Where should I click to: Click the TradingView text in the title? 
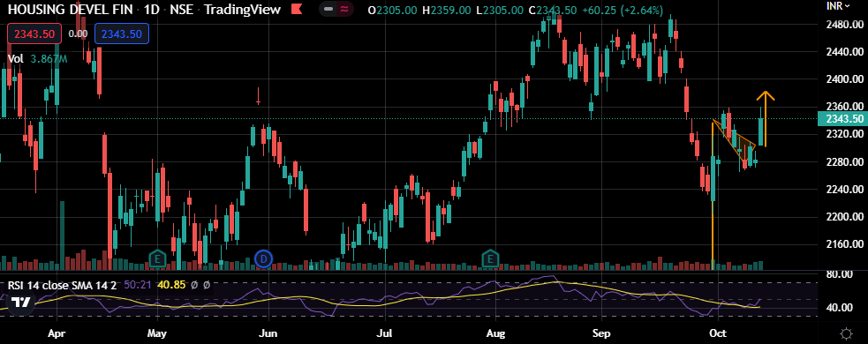[243, 10]
